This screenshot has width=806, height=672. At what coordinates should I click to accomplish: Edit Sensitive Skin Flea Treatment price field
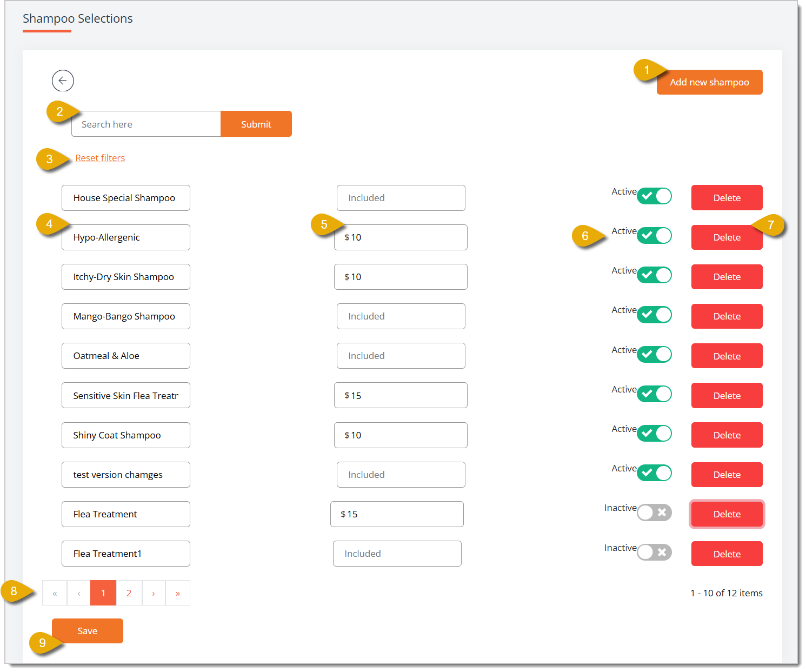click(x=401, y=395)
